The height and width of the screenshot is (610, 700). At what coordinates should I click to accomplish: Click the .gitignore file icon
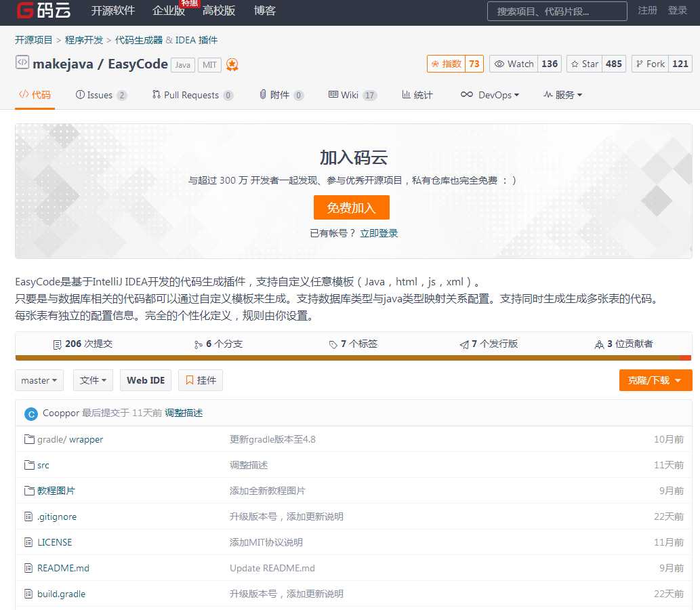pyautogui.click(x=28, y=516)
